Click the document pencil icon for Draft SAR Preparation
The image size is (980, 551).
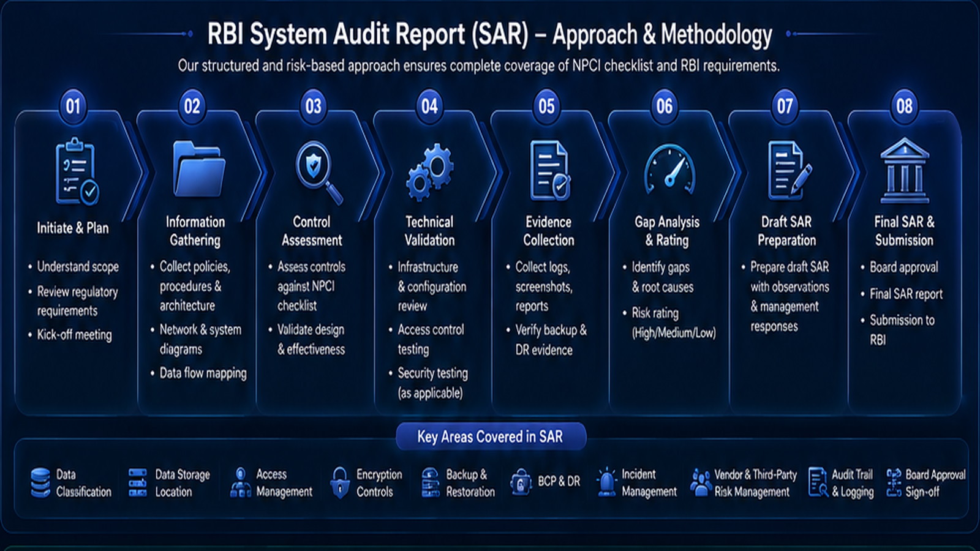pos(790,170)
